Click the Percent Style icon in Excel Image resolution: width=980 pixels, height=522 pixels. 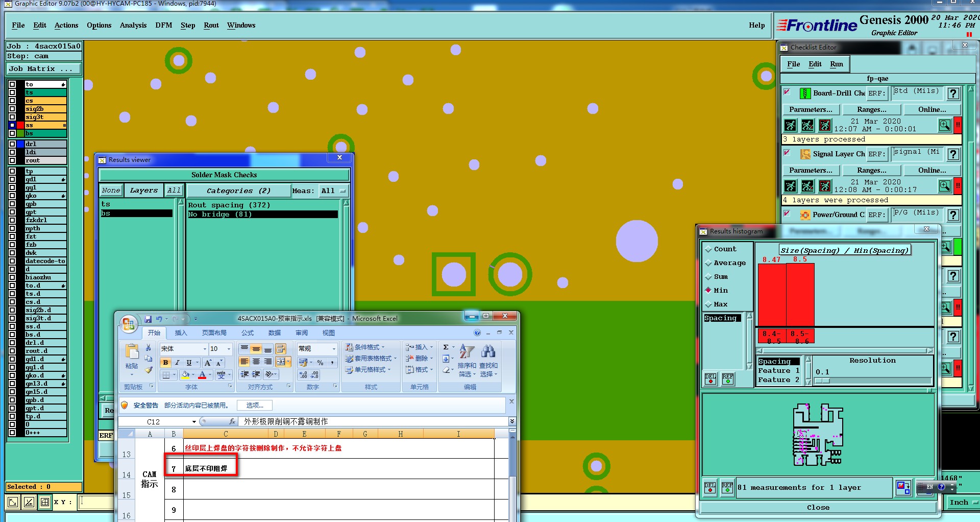point(320,363)
